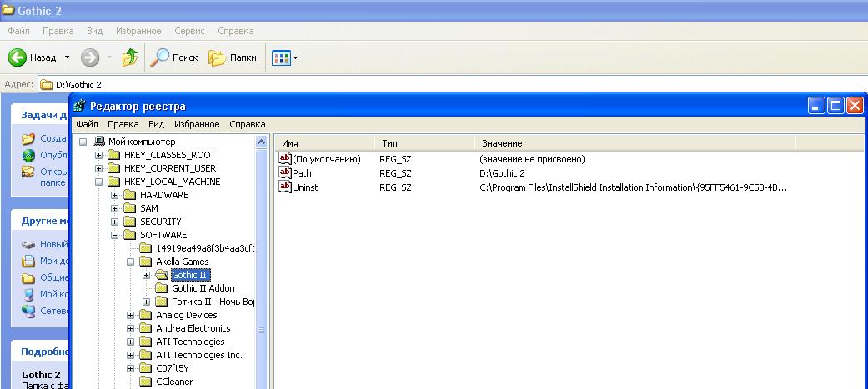Expand the Andrea Electronics key

pyautogui.click(x=131, y=328)
